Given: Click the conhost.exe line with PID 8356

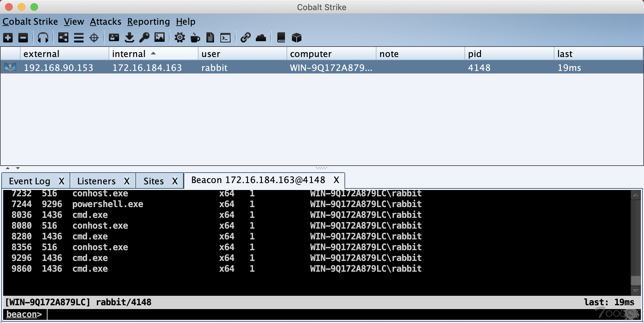Looking at the screenshot, I should pyautogui.click(x=217, y=247).
